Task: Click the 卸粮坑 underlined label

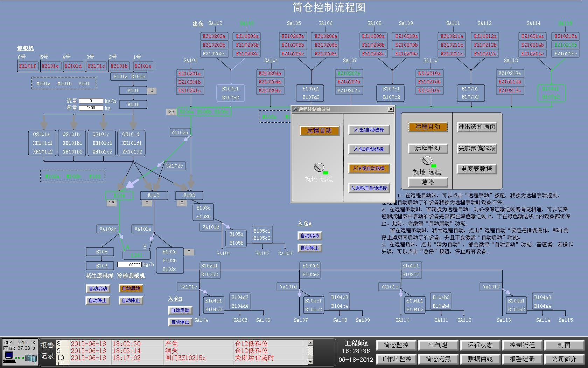Action: coord(26,48)
